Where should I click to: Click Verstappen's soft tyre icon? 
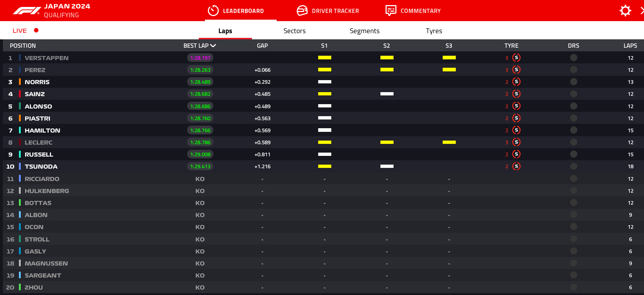click(x=516, y=58)
